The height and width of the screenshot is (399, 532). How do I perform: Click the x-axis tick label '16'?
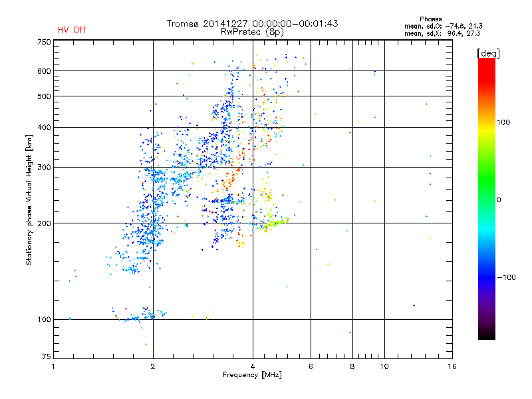pos(452,366)
